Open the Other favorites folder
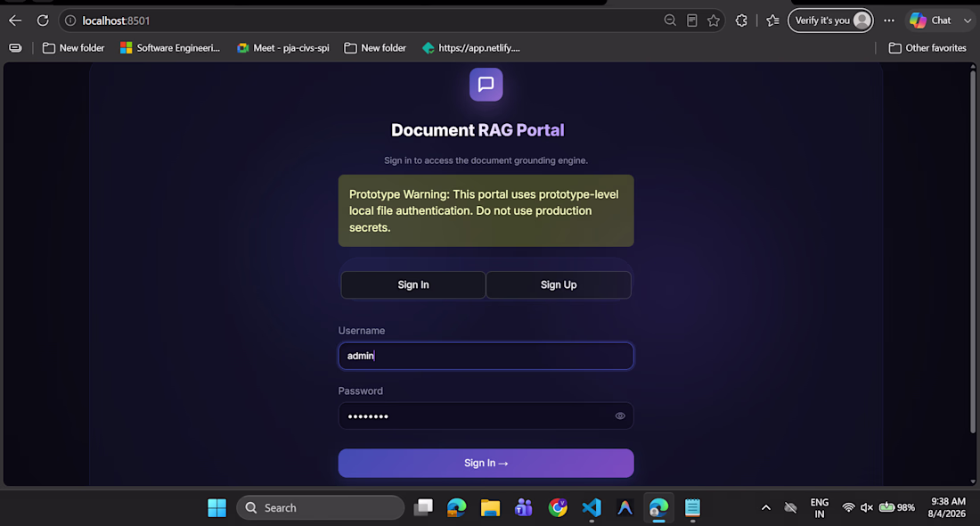This screenshot has width=980, height=526. pyautogui.click(x=927, y=48)
